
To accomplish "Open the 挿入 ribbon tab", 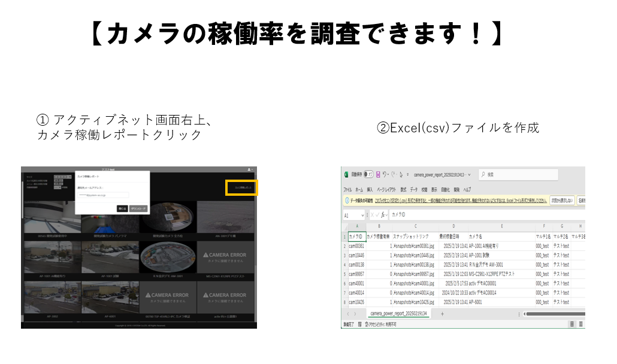I will pyautogui.click(x=370, y=189).
